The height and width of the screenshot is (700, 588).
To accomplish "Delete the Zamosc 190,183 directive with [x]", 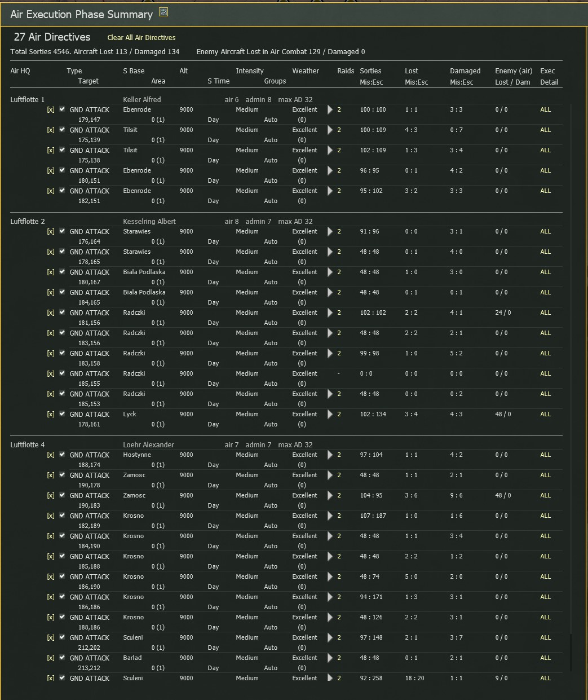I will tap(51, 495).
